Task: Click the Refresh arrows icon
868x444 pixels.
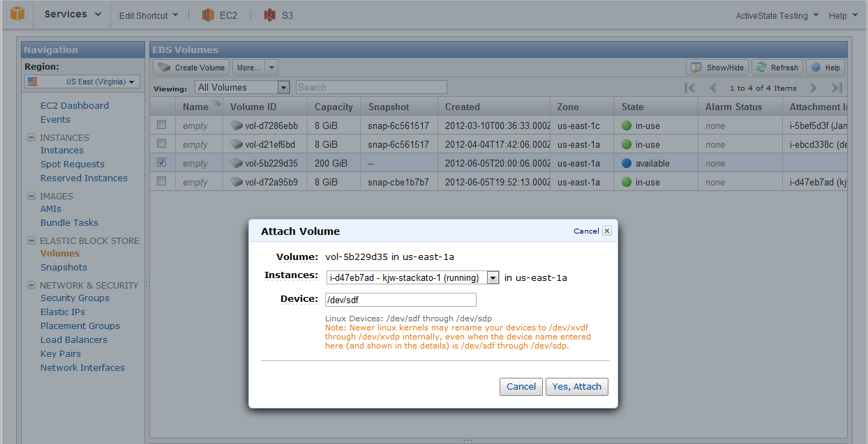Action: click(x=761, y=68)
